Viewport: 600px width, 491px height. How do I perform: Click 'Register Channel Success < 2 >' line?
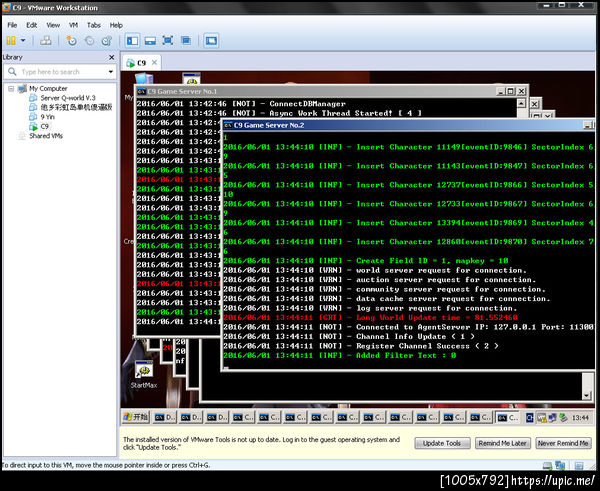[x=361, y=346]
